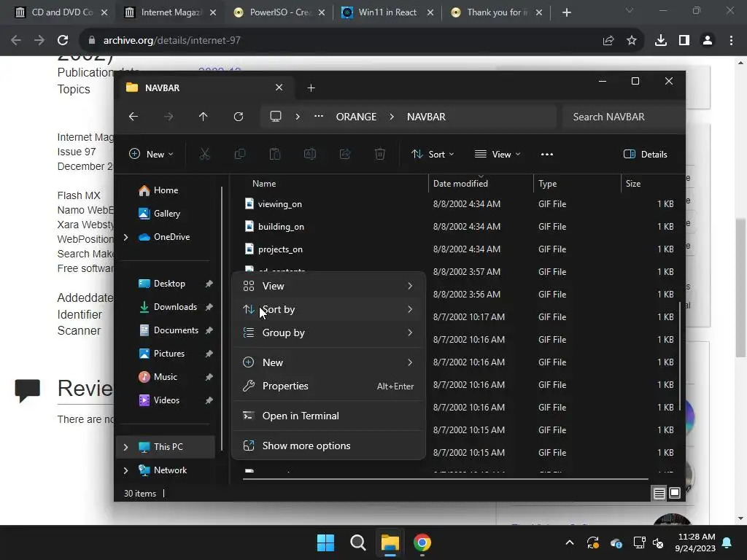The height and width of the screenshot is (560, 747).
Task: Choose Open in Terminal from context menu
Action: coord(328,416)
